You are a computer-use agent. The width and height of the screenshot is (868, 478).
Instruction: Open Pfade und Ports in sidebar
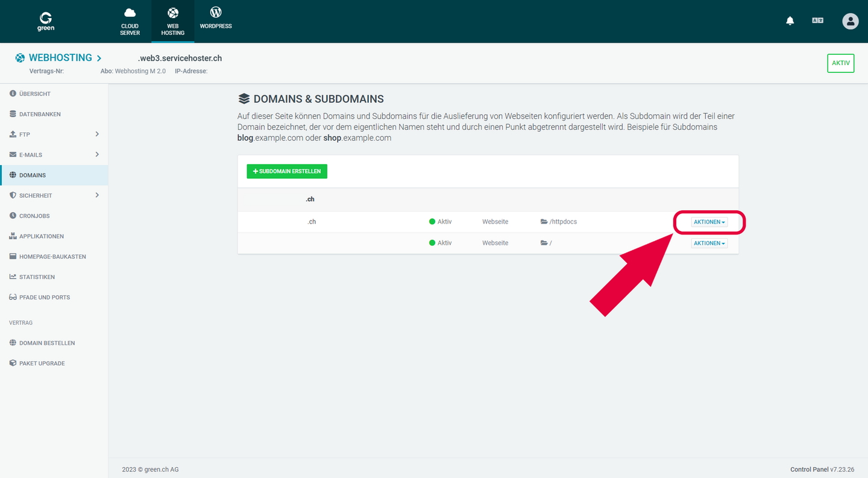click(45, 297)
